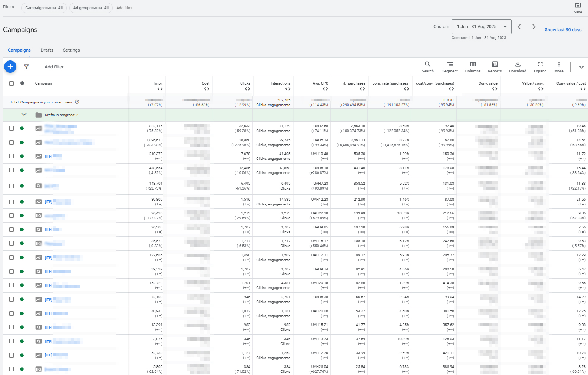Select the checkbox for the 210,370 impressions row
Screen dimensions: 588x375
pos(11,156)
